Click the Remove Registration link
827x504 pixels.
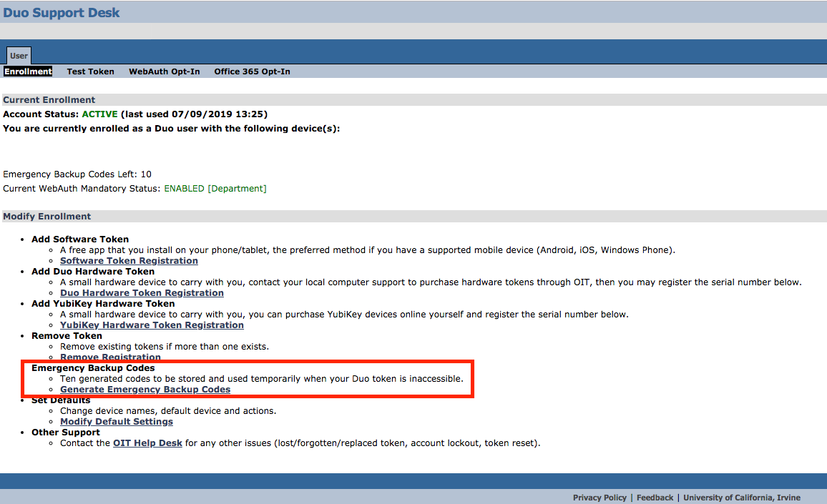[x=110, y=357]
